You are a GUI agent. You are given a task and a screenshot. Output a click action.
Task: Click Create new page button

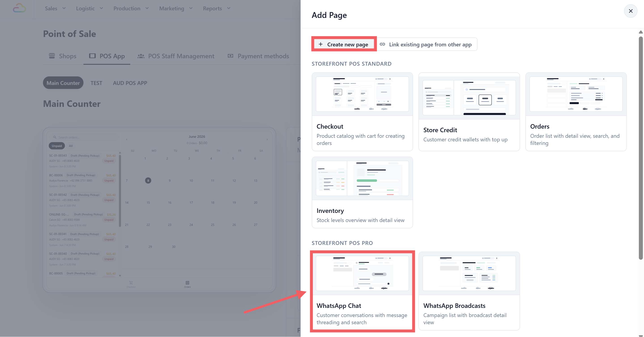pos(344,44)
